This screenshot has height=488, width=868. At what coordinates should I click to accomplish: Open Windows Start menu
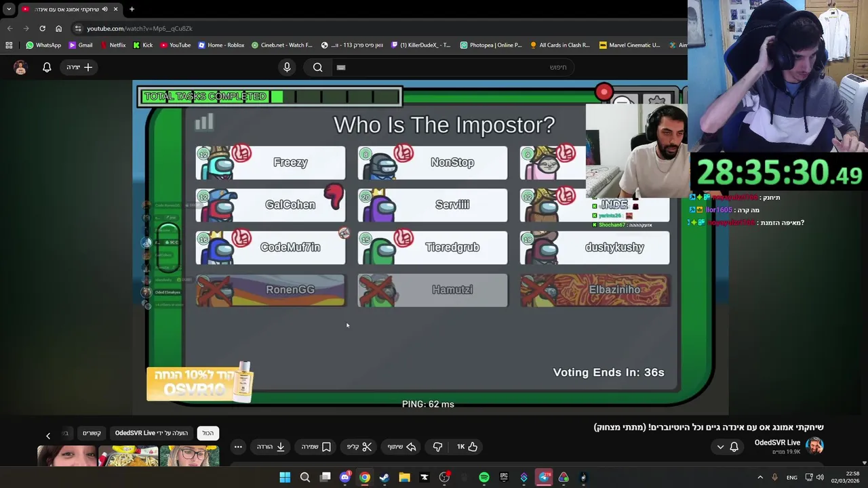pos(285,477)
